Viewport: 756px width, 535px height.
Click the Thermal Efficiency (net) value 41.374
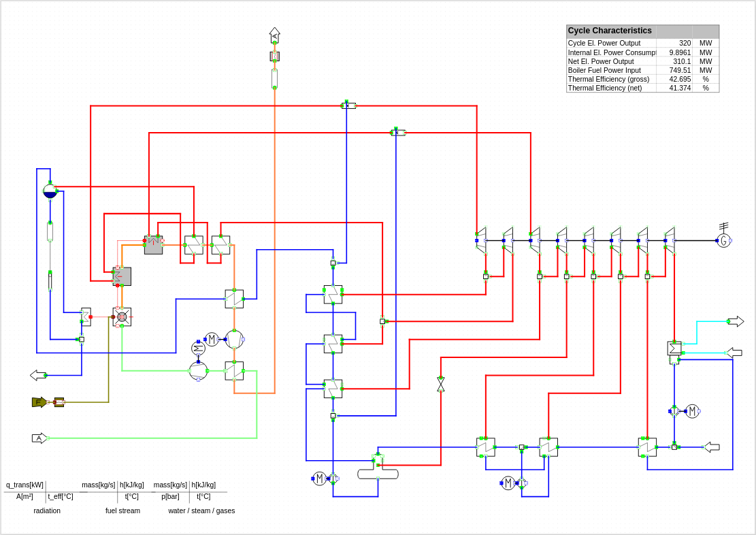pos(679,88)
